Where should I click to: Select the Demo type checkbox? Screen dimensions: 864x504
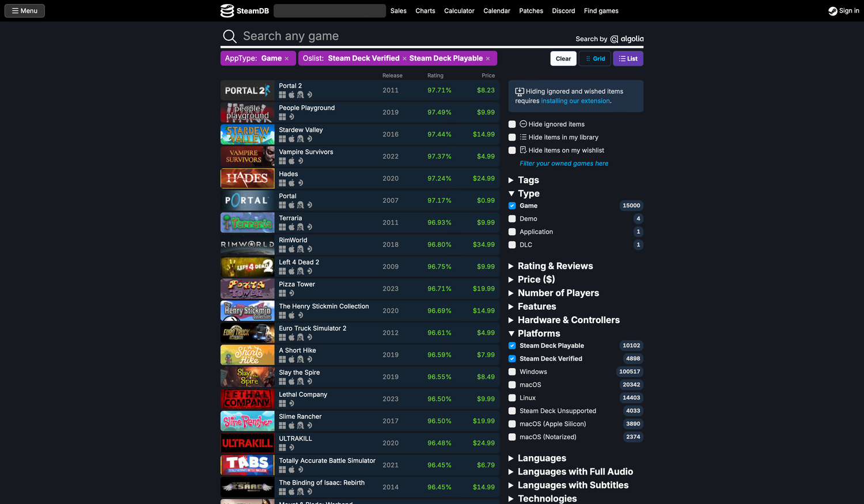pos(512,219)
